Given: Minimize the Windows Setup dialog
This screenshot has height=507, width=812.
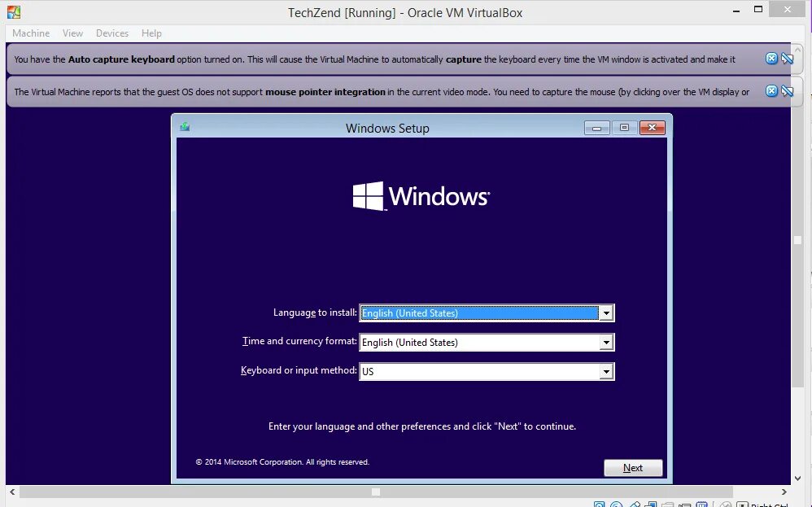Looking at the screenshot, I should coord(596,128).
